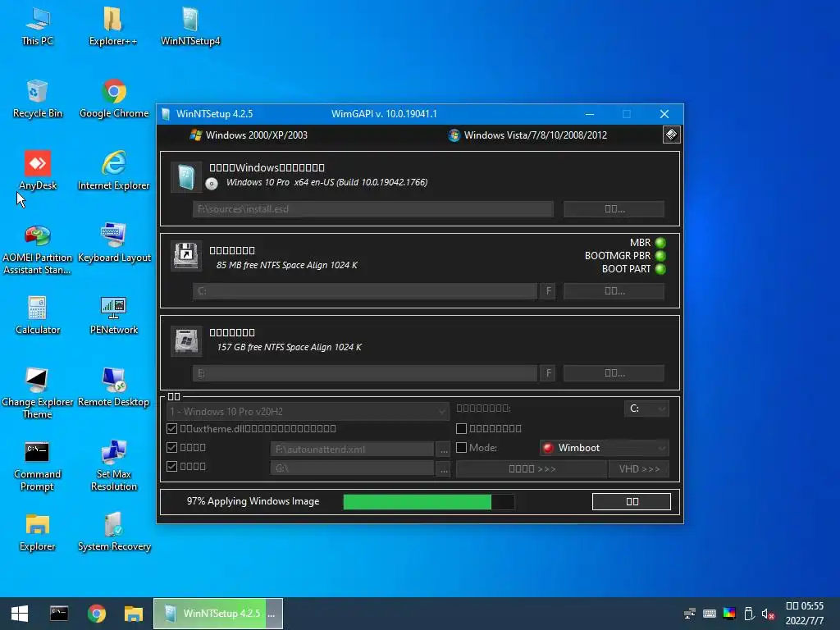The height and width of the screenshot is (630, 840).
Task: Click browse button for installation drive E:
Action: point(614,373)
